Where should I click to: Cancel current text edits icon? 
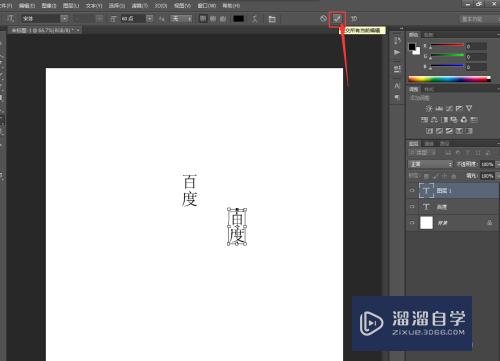pyautogui.click(x=323, y=19)
